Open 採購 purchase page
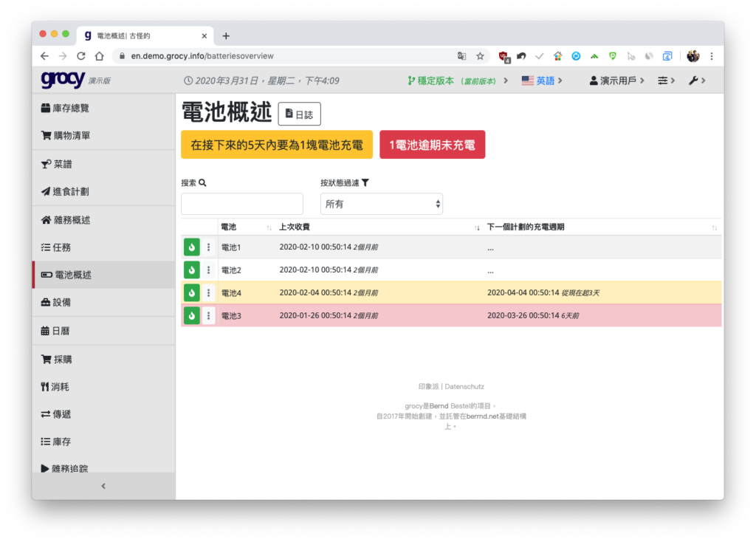The image size is (756, 542). (103, 360)
